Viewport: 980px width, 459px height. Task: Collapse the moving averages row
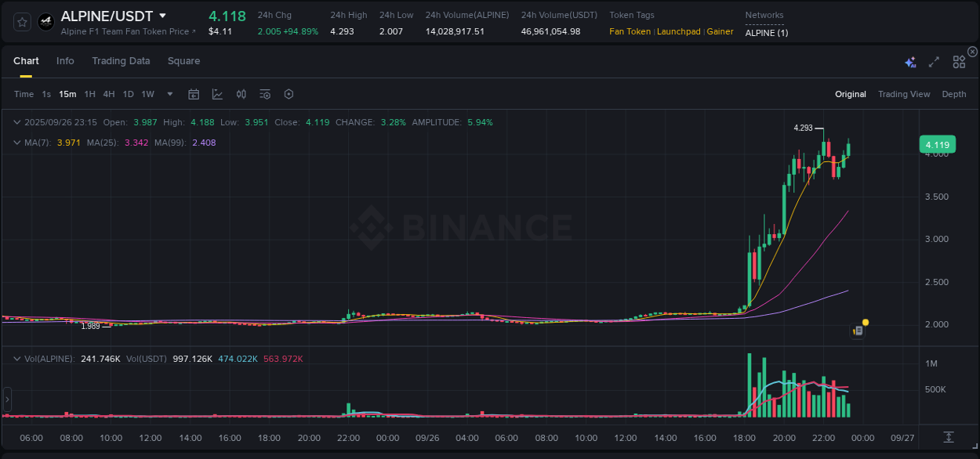click(x=16, y=143)
